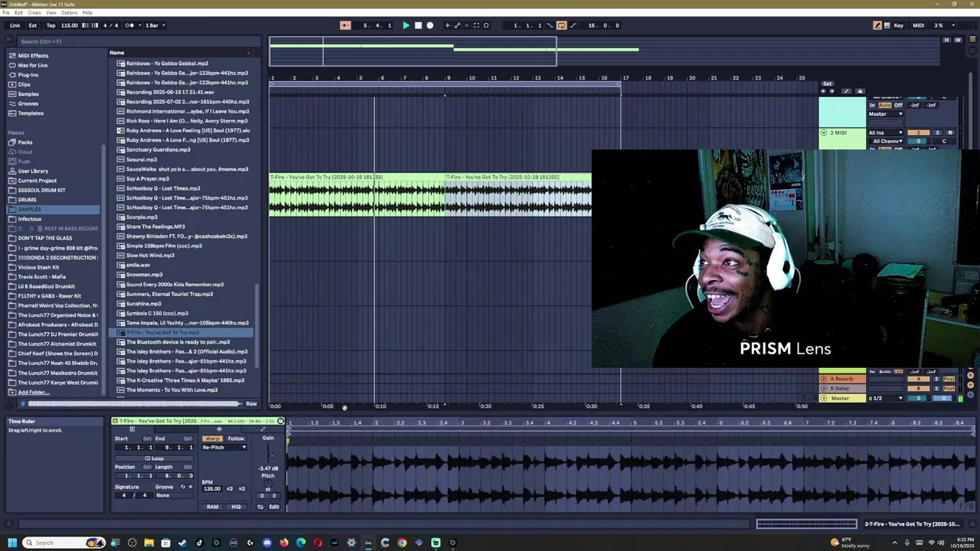The width and height of the screenshot is (980, 551).
Task: Click the Groove hot-swap icon
Action: click(182, 487)
